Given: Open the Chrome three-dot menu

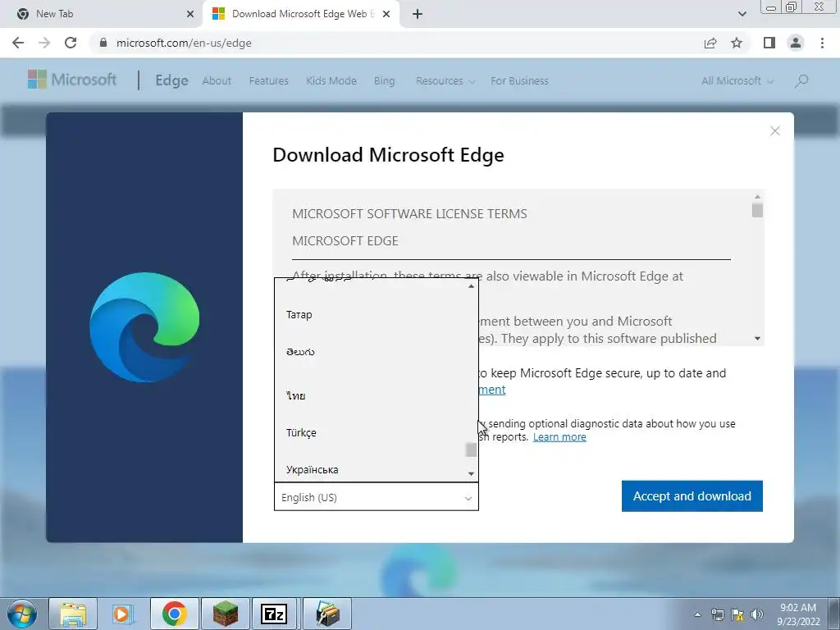Looking at the screenshot, I should tap(822, 43).
